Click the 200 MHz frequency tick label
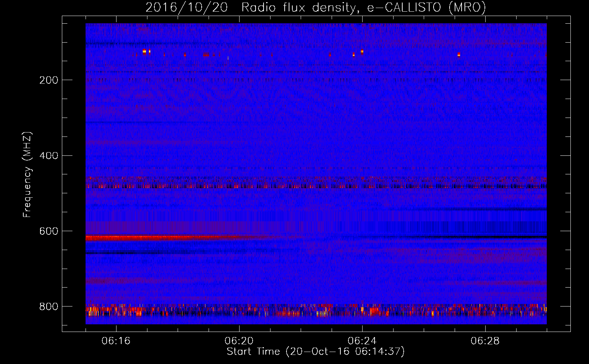The image size is (589, 364). click(x=49, y=80)
